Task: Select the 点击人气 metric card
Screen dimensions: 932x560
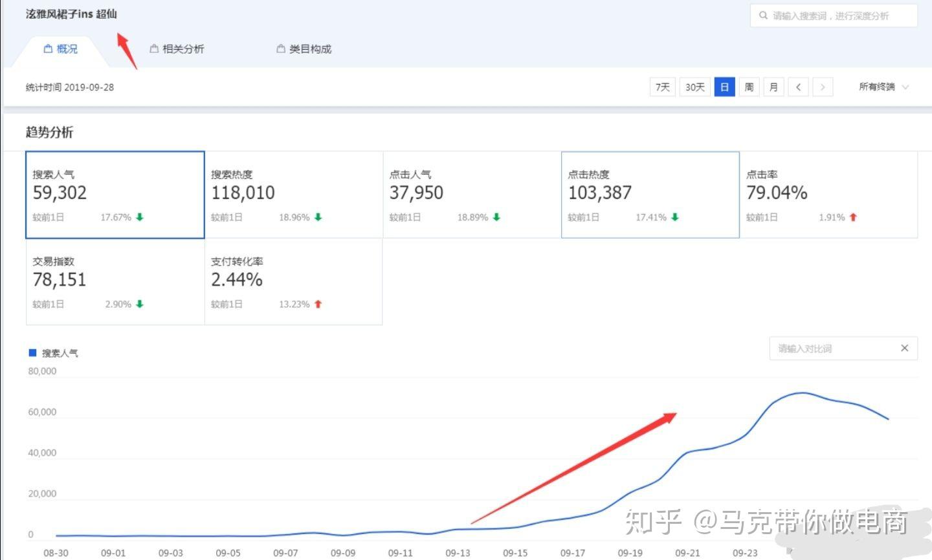Action: [x=472, y=195]
